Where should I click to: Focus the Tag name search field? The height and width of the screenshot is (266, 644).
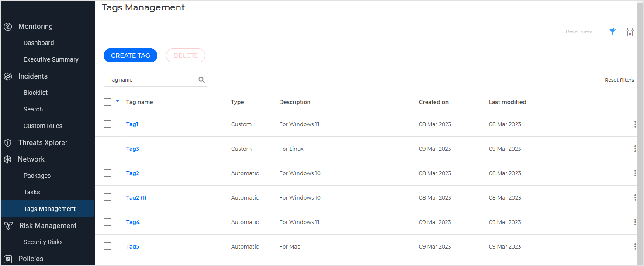coord(151,80)
